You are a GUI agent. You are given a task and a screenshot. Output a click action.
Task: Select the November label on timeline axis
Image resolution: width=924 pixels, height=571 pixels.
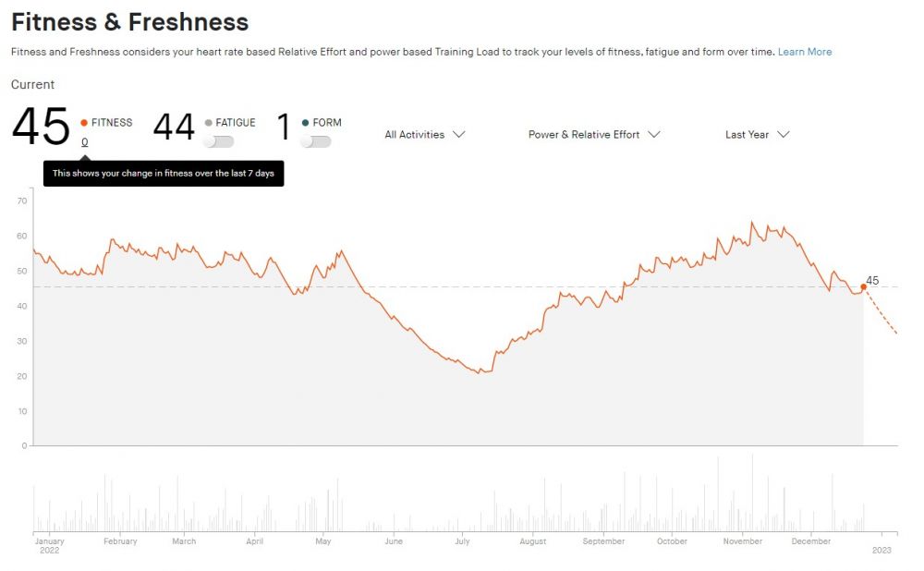[x=743, y=541]
